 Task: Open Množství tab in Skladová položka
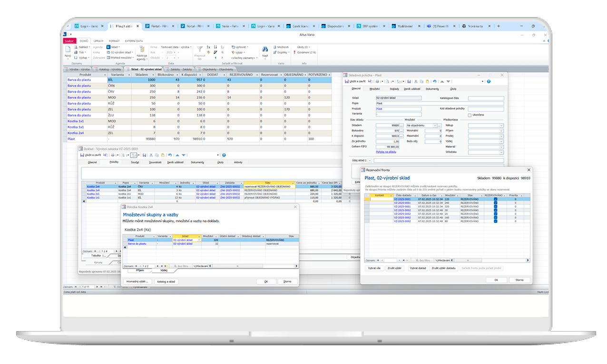374,88
